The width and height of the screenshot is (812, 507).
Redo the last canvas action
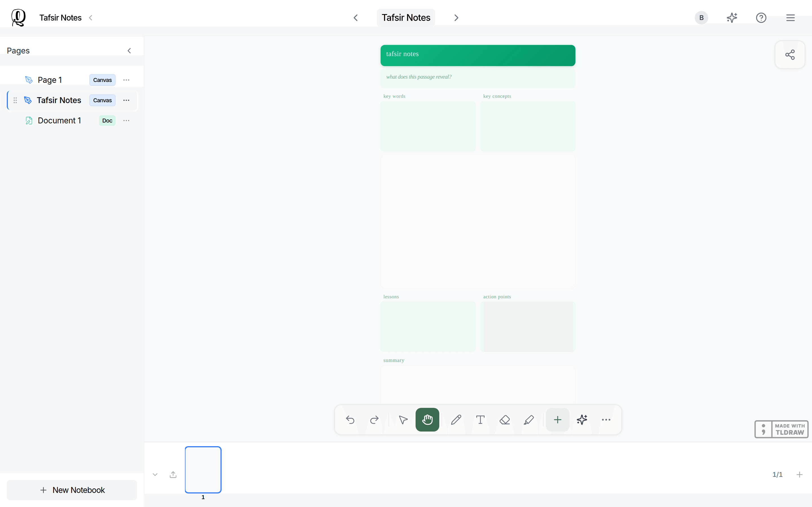(x=374, y=419)
